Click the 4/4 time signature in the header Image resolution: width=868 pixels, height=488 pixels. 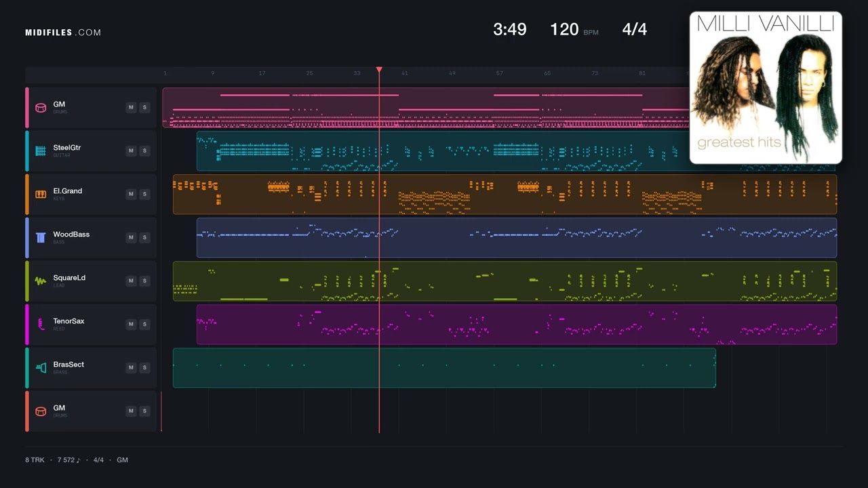point(635,29)
